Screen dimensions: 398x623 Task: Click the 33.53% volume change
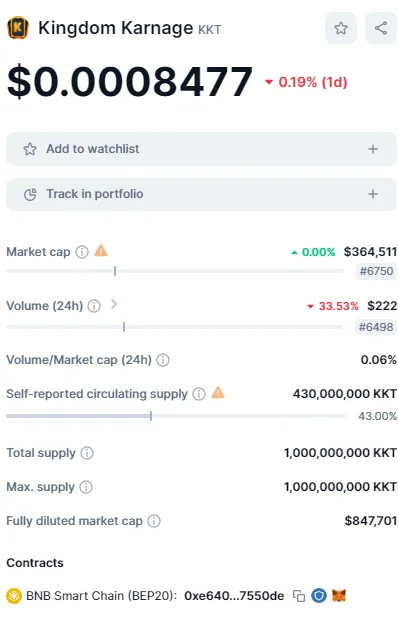point(333,306)
